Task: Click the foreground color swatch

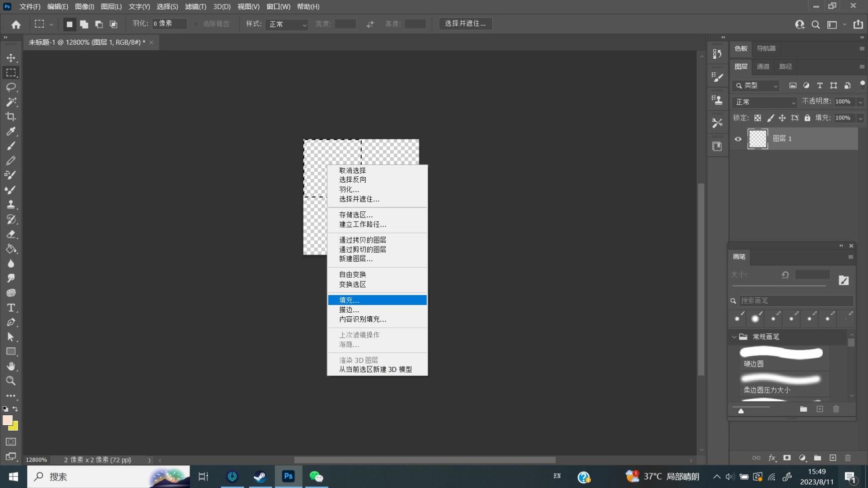Action: click(7, 420)
